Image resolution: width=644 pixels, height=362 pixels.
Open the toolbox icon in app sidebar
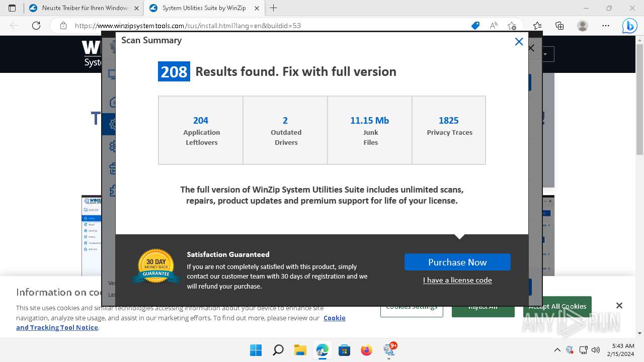click(x=113, y=168)
